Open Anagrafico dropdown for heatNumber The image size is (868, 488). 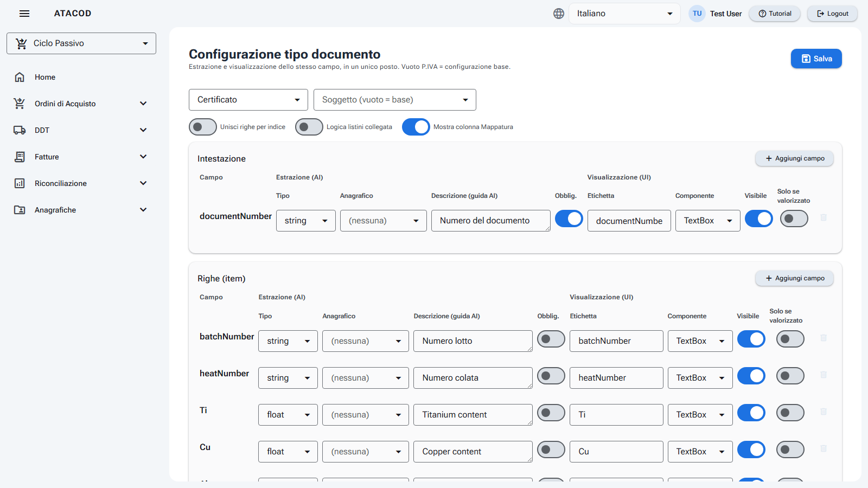(366, 378)
